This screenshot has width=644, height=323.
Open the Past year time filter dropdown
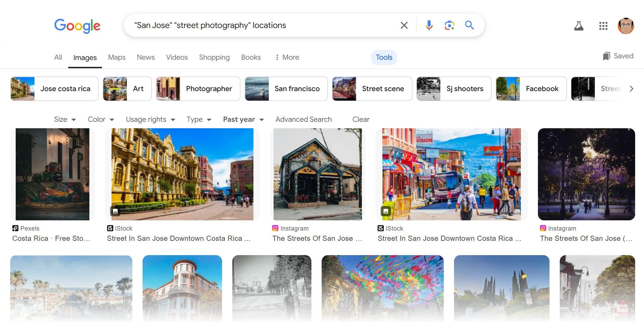tap(243, 119)
